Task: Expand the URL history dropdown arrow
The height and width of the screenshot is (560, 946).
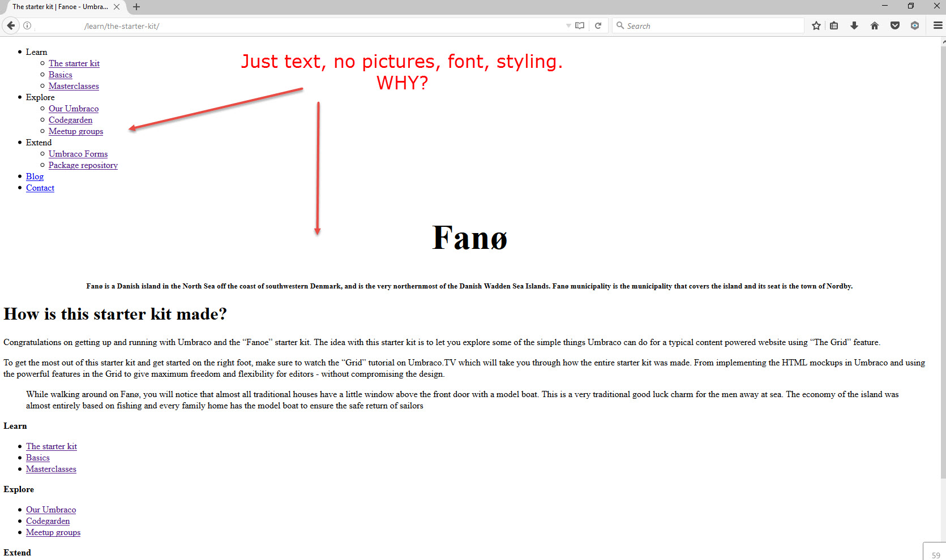Action: point(568,25)
